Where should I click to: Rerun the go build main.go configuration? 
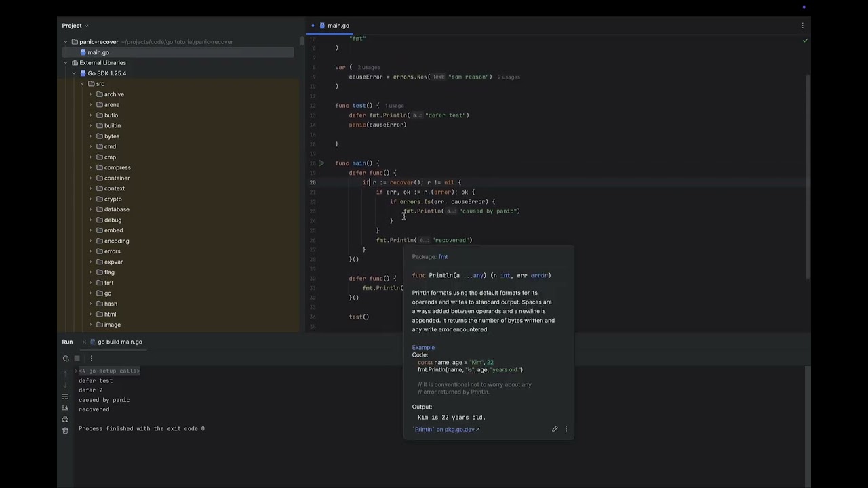[66, 358]
